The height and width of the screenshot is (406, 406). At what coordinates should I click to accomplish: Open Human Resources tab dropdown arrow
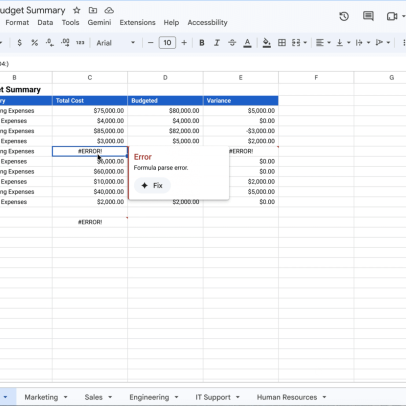324,397
